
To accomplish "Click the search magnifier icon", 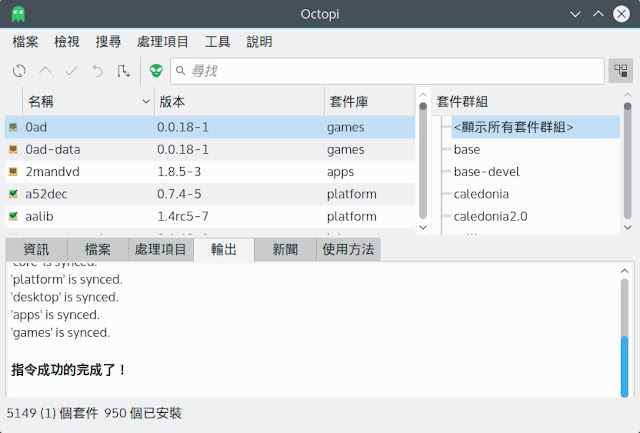I will coord(180,71).
